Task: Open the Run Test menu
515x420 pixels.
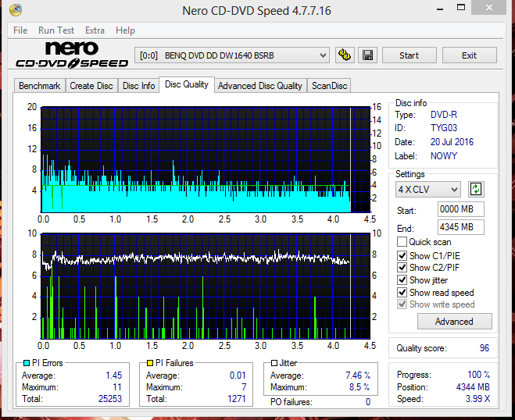Action: [x=56, y=30]
